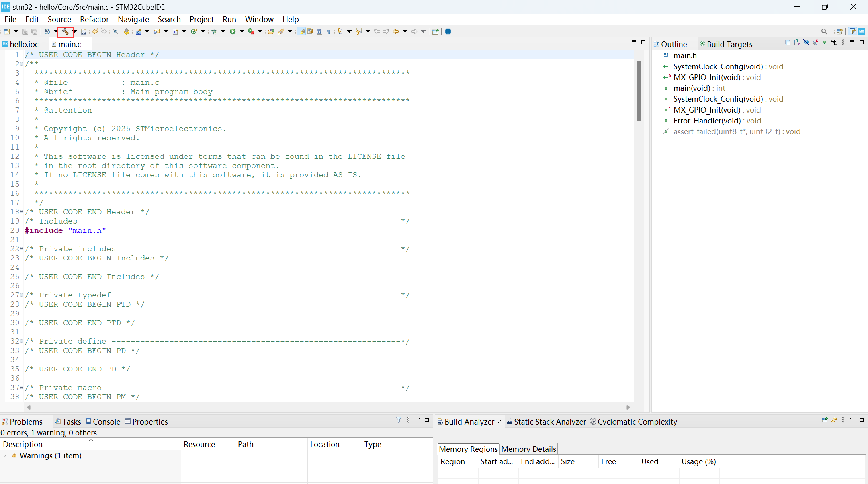
Task: Click the Problems panel filter funnel icon
Action: (399, 420)
